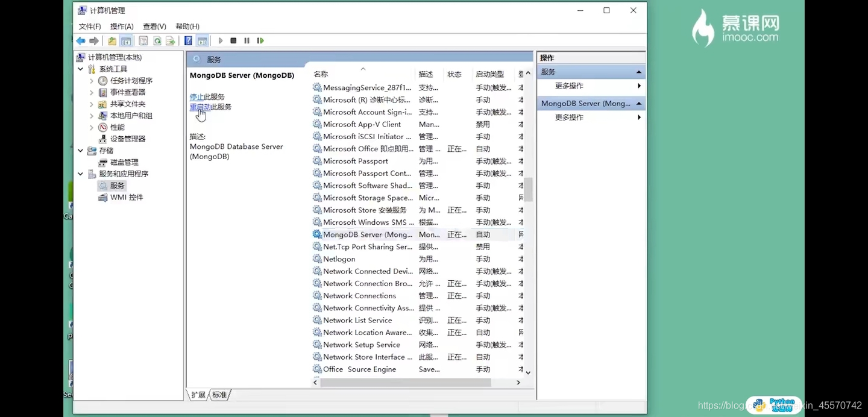This screenshot has width=868, height=417.
Task: Select the Netlogon service row
Action: point(417,259)
